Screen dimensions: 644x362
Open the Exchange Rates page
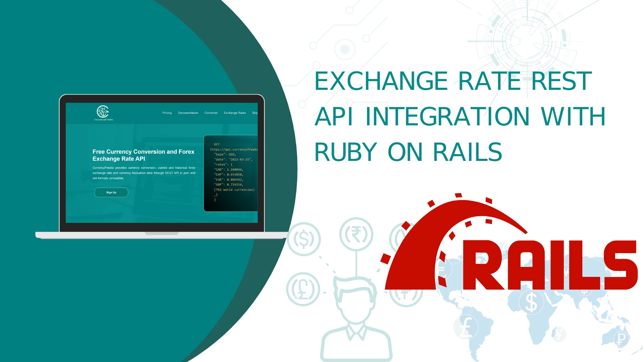(x=235, y=113)
